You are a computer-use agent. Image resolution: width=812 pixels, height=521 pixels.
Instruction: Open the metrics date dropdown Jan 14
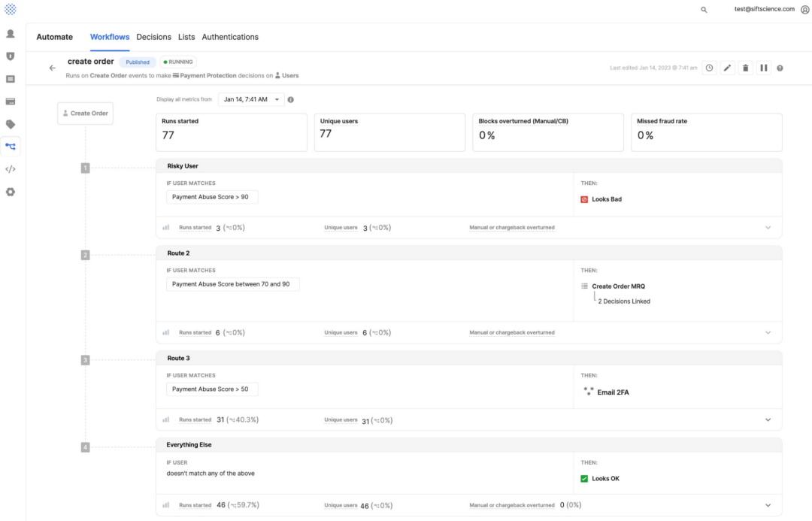251,99
